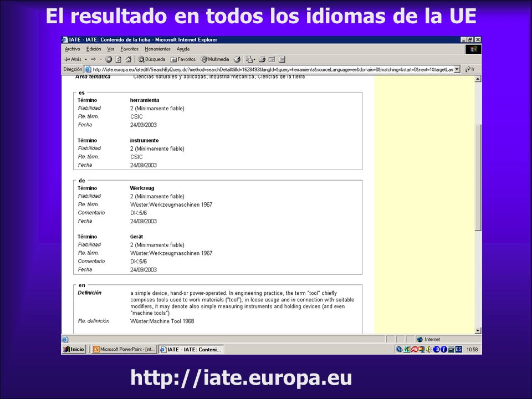Go to the home page icon

pos(128,59)
